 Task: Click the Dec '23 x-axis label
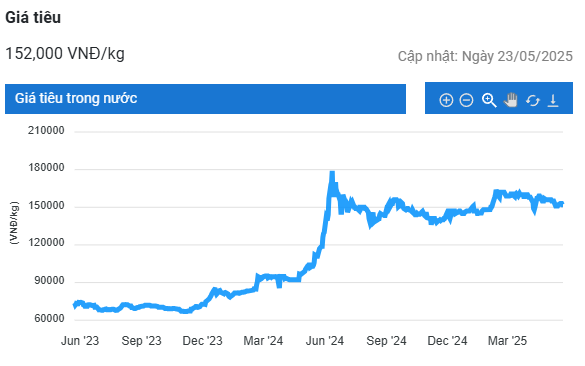(x=202, y=341)
